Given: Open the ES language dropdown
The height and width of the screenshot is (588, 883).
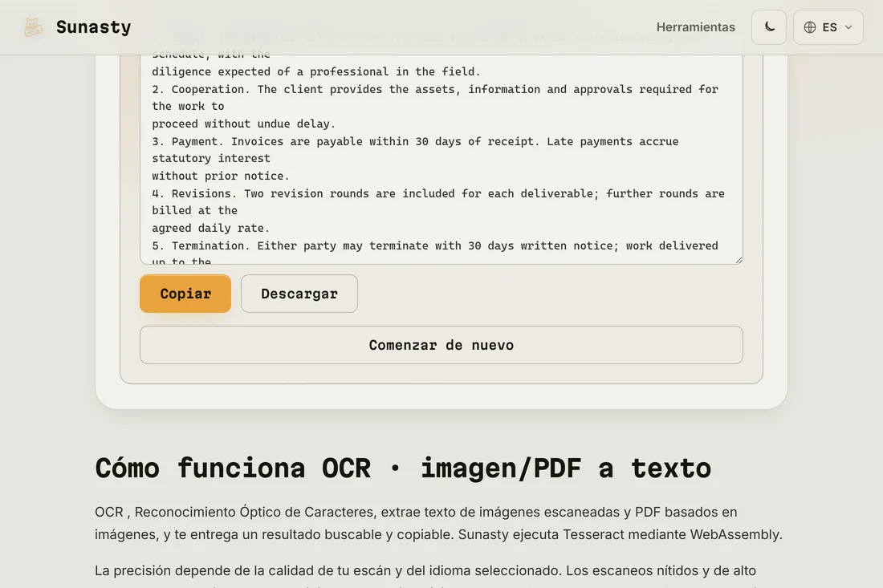Looking at the screenshot, I should (x=828, y=27).
